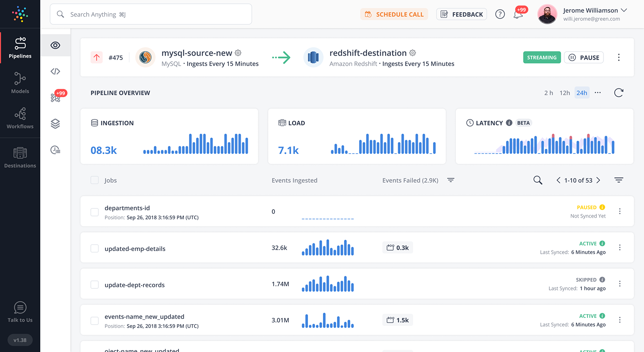Click the layers icon in the pipeline sidebar
This screenshot has width=644, height=352.
tap(55, 123)
